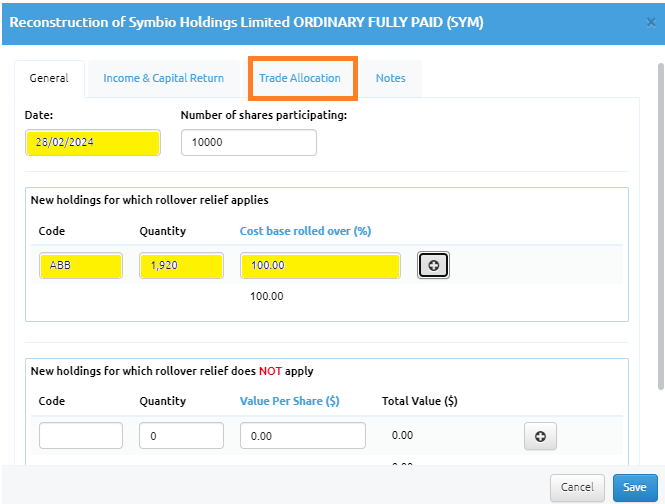
Task: Open the Income & Capital Return tab
Action: pyautogui.click(x=163, y=78)
